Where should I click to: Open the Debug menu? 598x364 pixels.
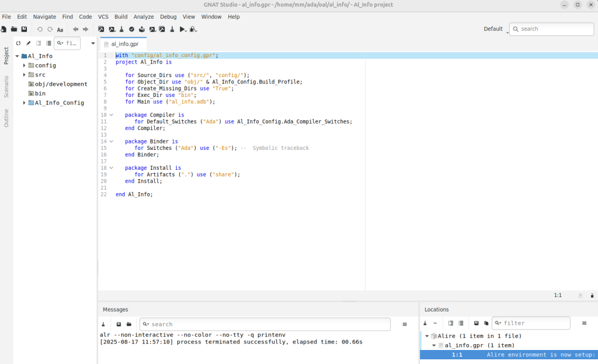(x=168, y=17)
